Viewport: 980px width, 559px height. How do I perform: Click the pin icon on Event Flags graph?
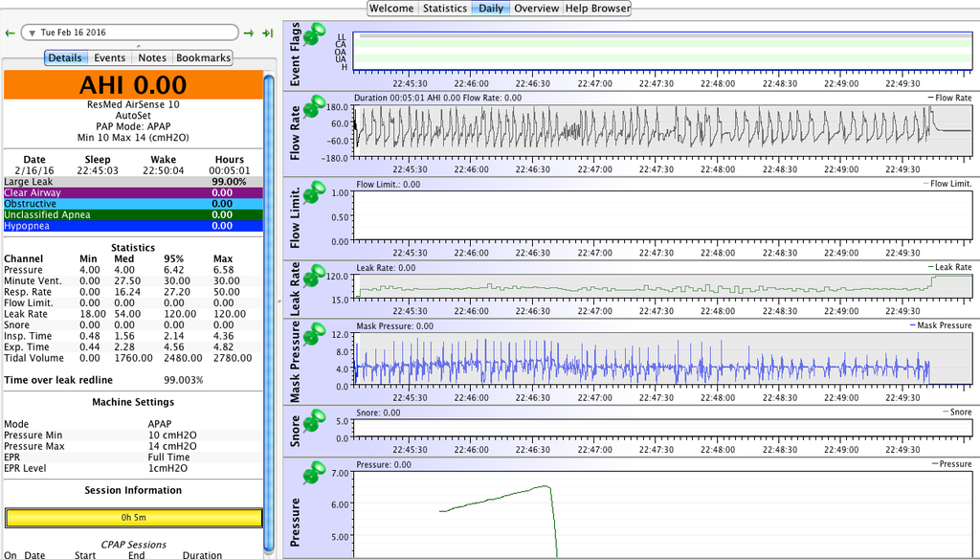[x=314, y=34]
